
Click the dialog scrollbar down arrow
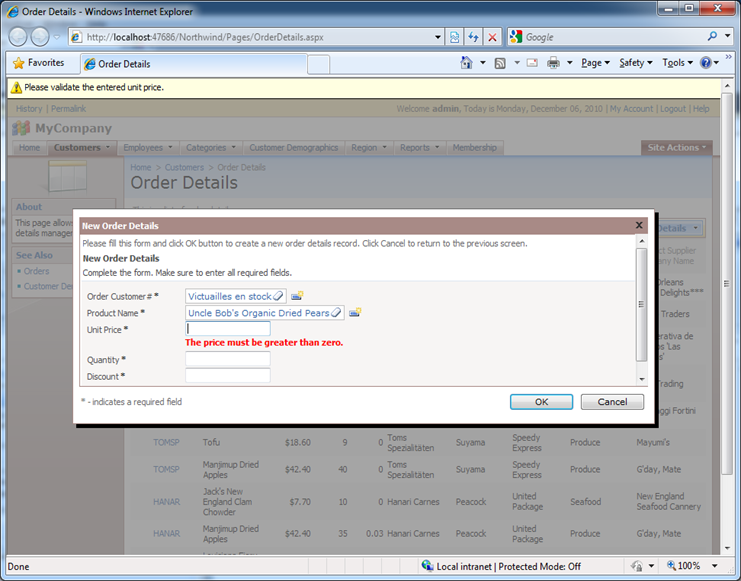point(641,379)
